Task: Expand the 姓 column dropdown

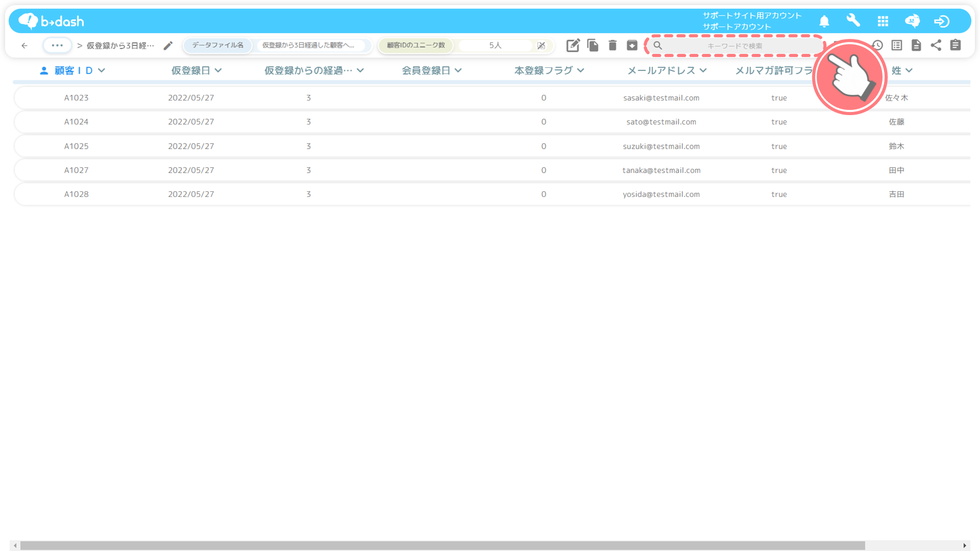Action: [x=909, y=70]
